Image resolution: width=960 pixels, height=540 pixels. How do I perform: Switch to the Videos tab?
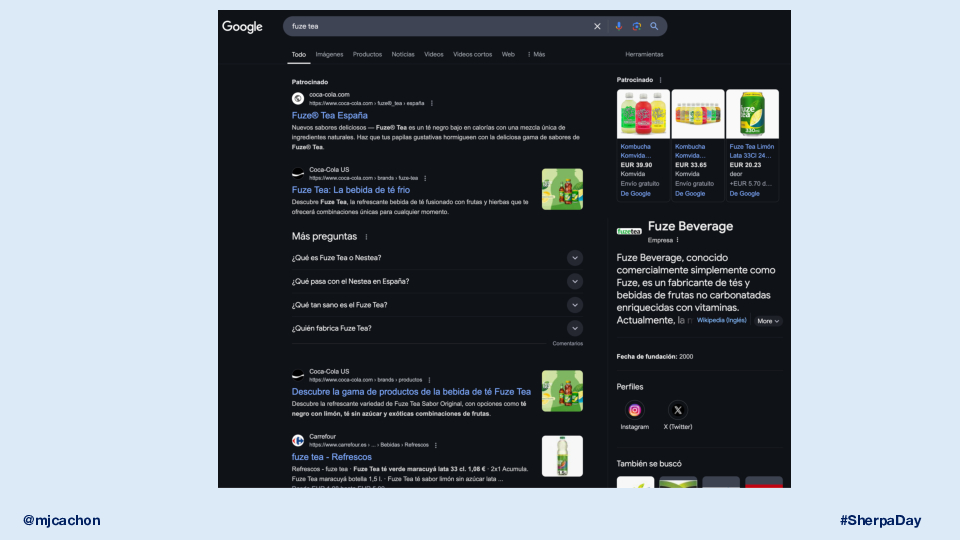(x=433, y=54)
